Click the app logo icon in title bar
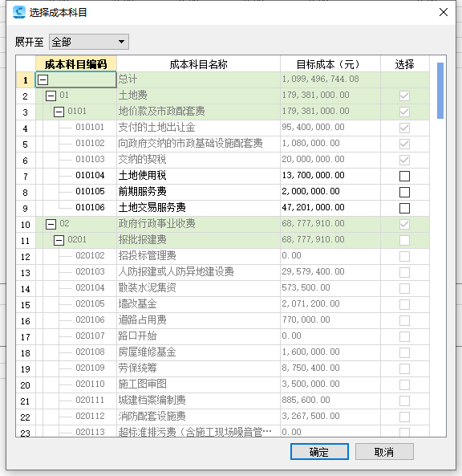 pyautogui.click(x=19, y=12)
